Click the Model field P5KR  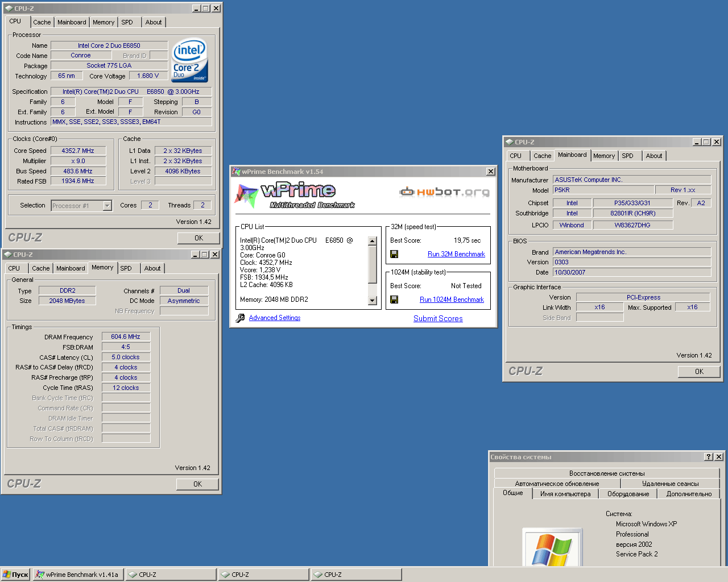[603, 190]
